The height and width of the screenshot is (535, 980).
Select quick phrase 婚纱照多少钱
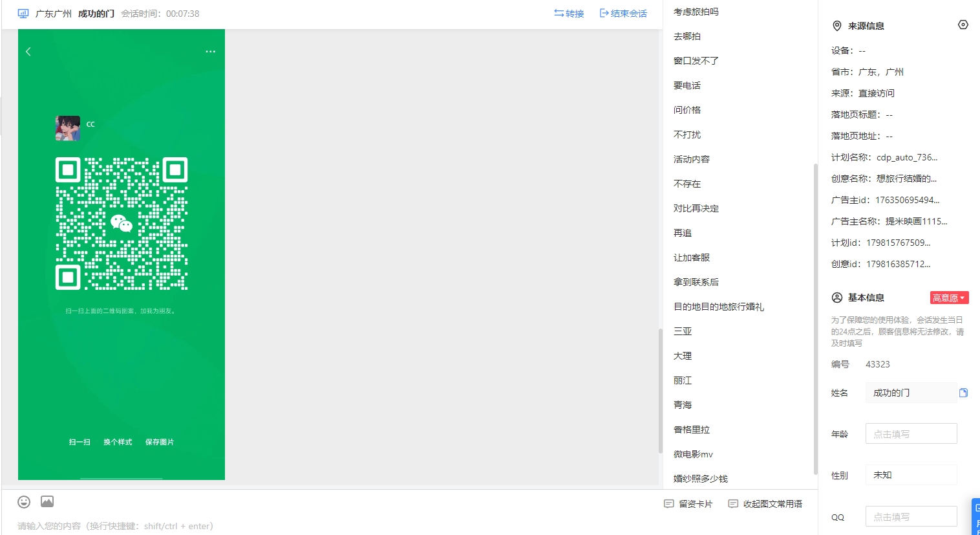[x=700, y=479]
